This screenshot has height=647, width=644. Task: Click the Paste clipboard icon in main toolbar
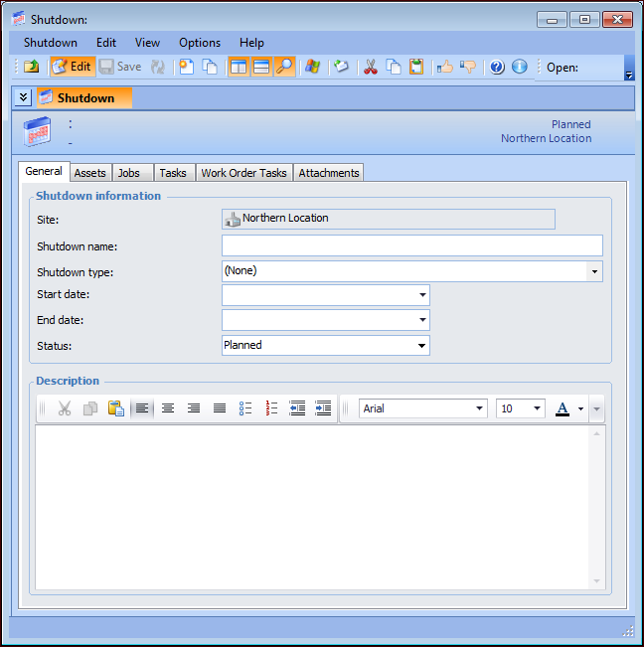(416, 67)
